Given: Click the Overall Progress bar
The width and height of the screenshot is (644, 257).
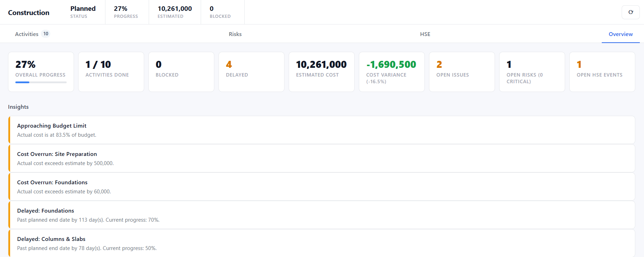Looking at the screenshot, I should [x=41, y=82].
